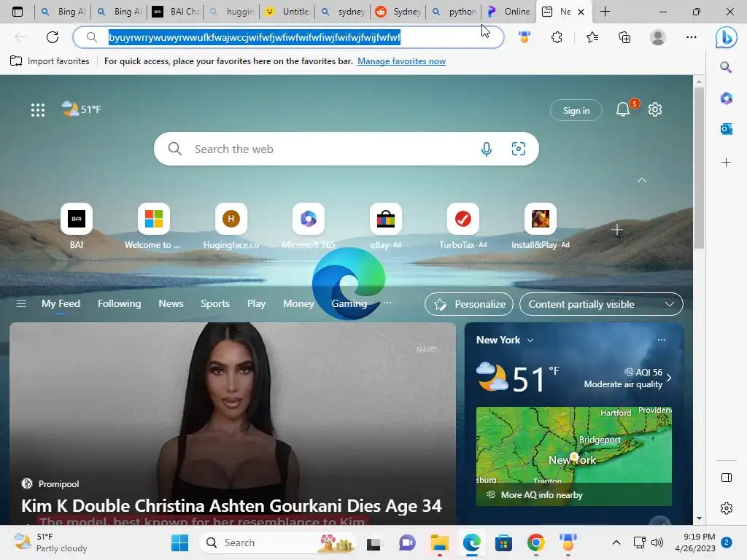The image size is (747, 560).
Task: Open Google Chrome from taskbar
Action: 535,542
